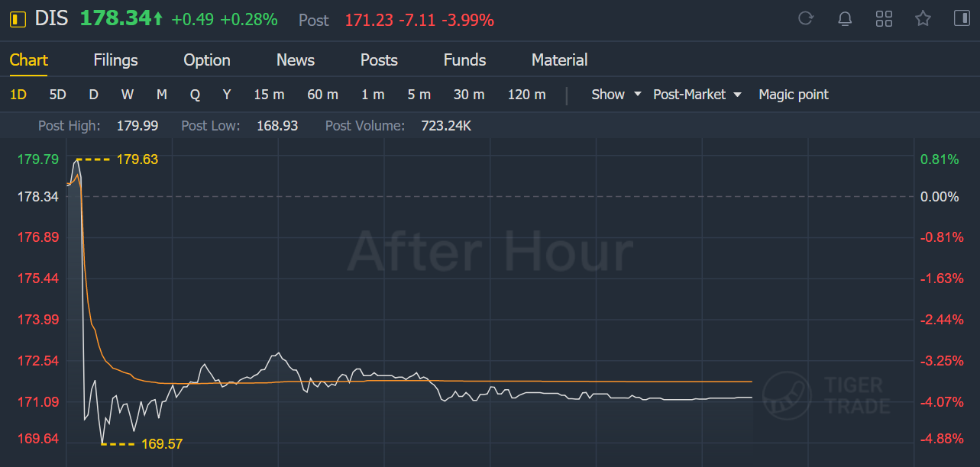This screenshot has height=467, width=980.
Task: Select the weekly W chart period
Action: [128, 95]
